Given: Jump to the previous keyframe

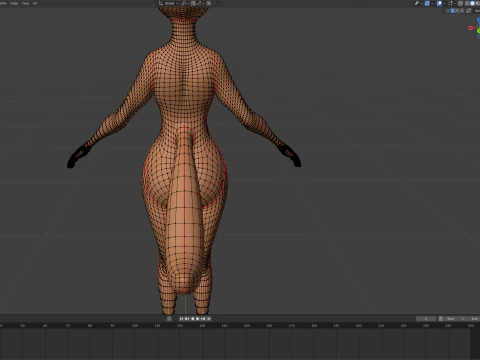Looking at the screenshot, I should (187, 319).
